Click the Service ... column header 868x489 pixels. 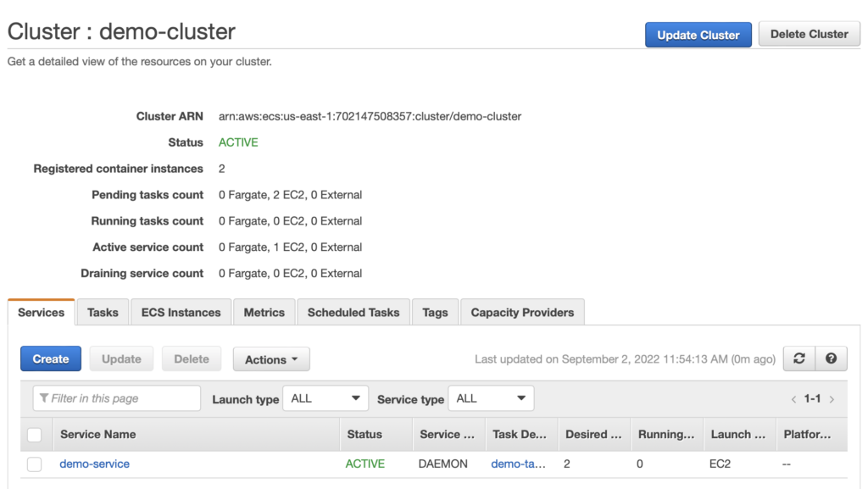tap(448, 434)
